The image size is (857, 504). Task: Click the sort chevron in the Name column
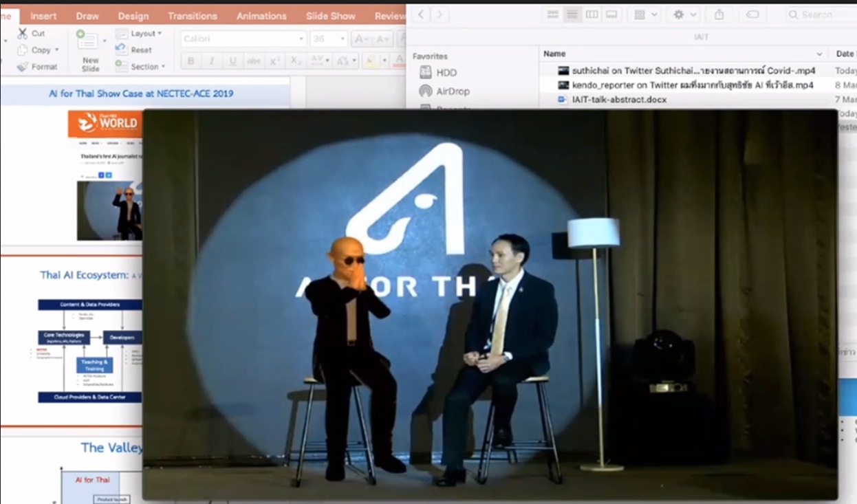pyautogui.click(x=819, y=54)
